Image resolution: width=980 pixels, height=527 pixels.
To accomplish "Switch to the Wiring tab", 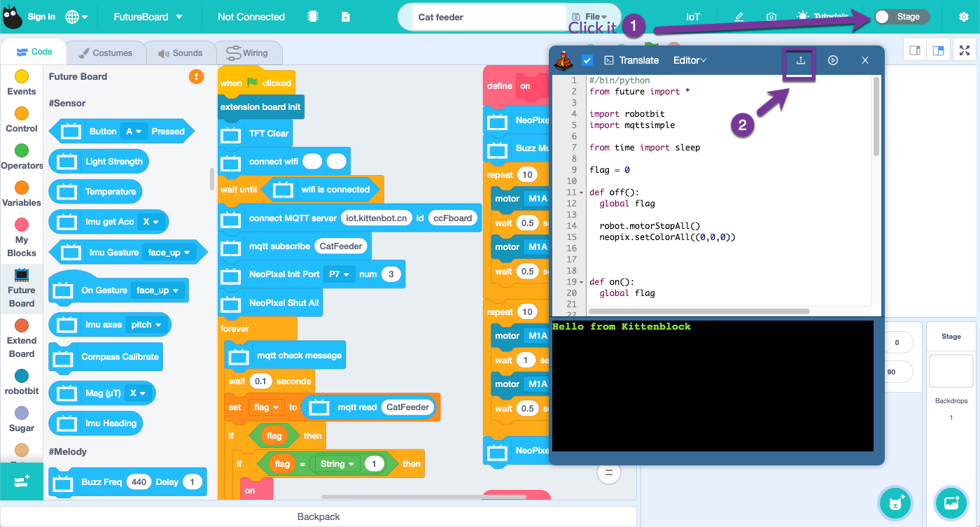I will tap(248, 52).
